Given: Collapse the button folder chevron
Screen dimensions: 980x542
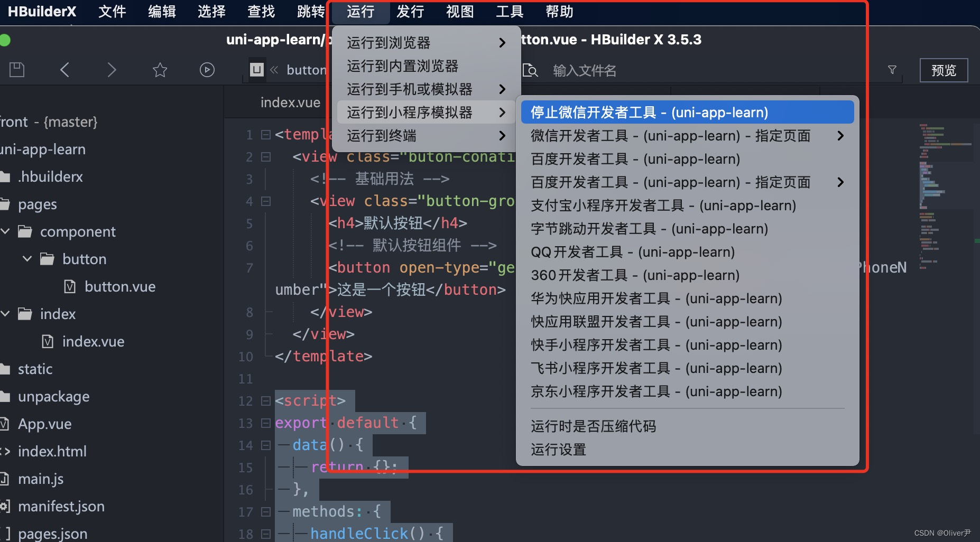Looking at the screenshot, I should 27,259.
